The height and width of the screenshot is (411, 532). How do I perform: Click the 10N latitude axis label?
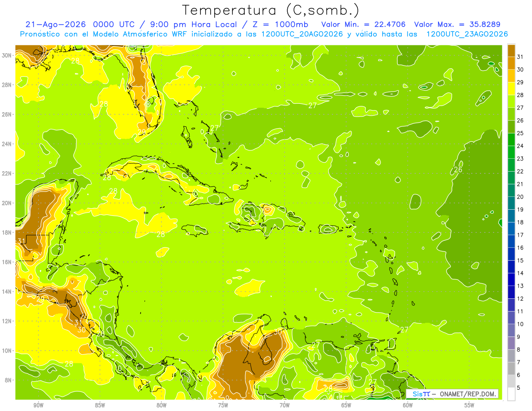click(x=7, y=350)
